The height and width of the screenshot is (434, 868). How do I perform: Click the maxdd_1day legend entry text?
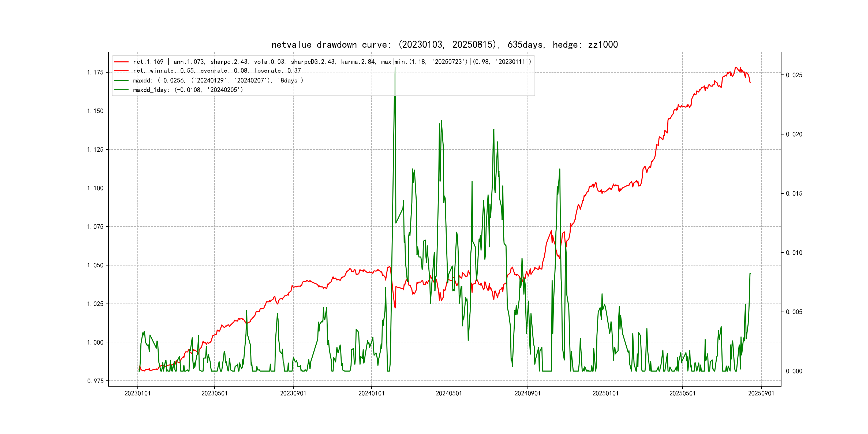[188, 90]
